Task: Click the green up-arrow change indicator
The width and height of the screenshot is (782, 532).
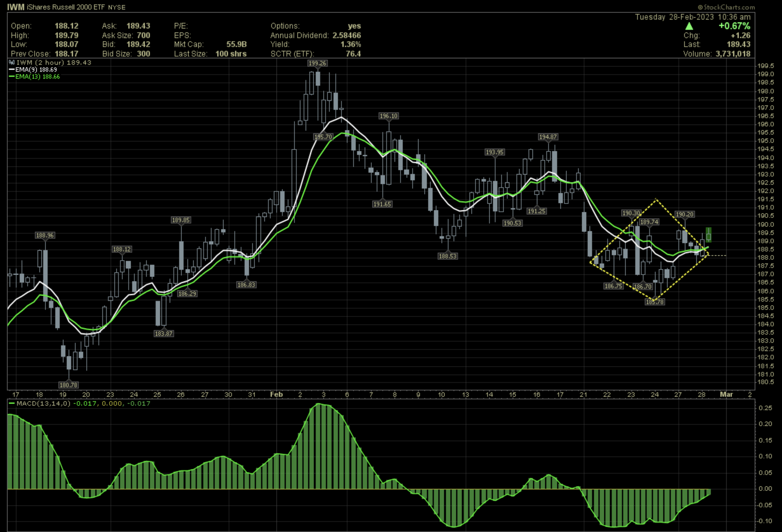Action: click(689, 26)
